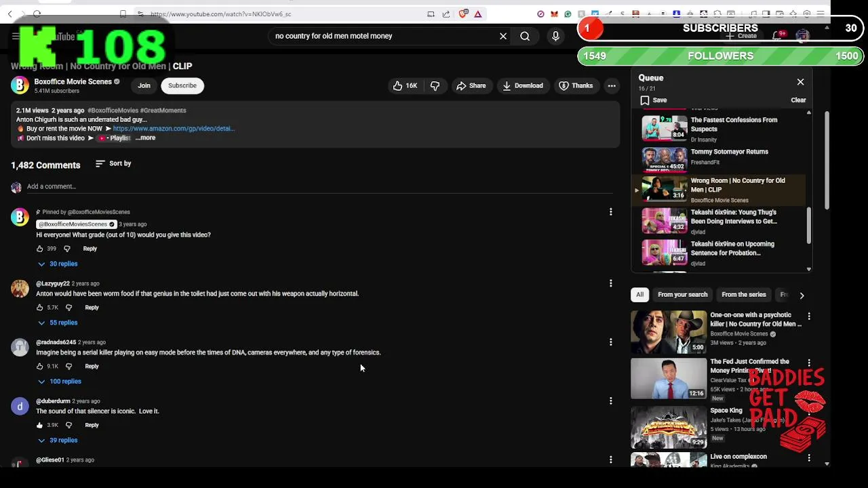Image resolution: width=868 pixels, height=488 pixels.
Task: Open @Lazyguy22 commenter profile name
Action: point(53,283)
